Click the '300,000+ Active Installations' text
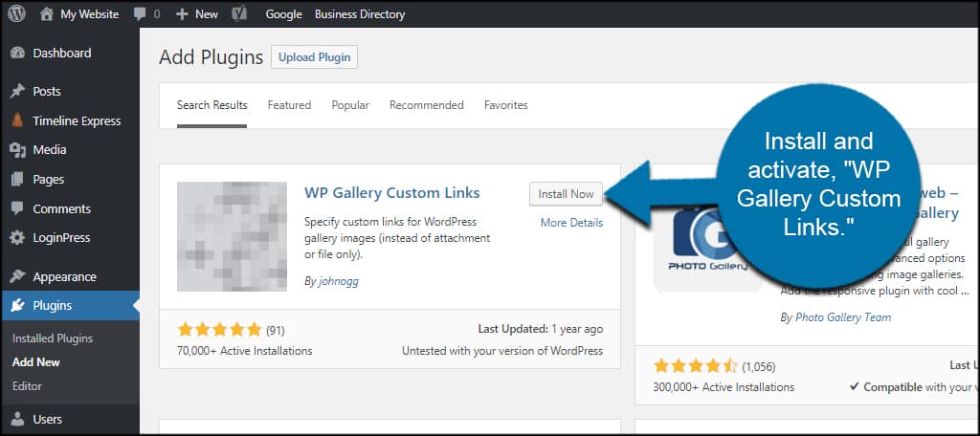The image size is (980, 436). pyautogui.click(x=724, y=387)
